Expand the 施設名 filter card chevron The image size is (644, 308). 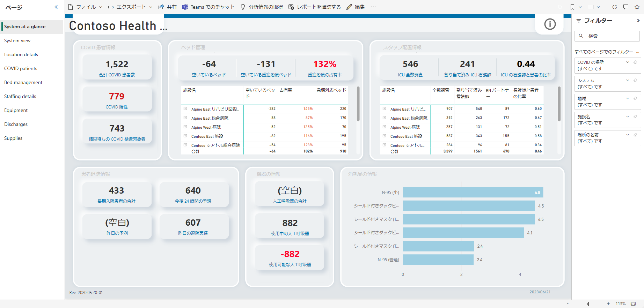tap(628, 117)
